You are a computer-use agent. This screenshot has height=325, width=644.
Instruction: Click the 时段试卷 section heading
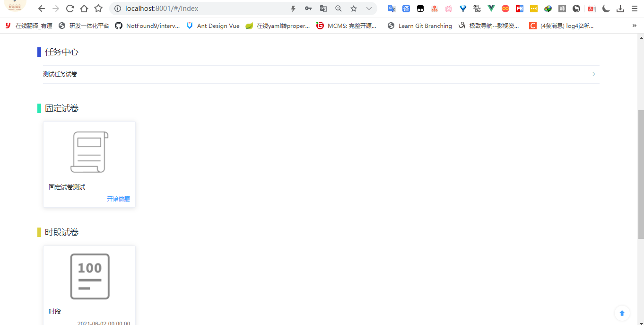click(61, 232)
